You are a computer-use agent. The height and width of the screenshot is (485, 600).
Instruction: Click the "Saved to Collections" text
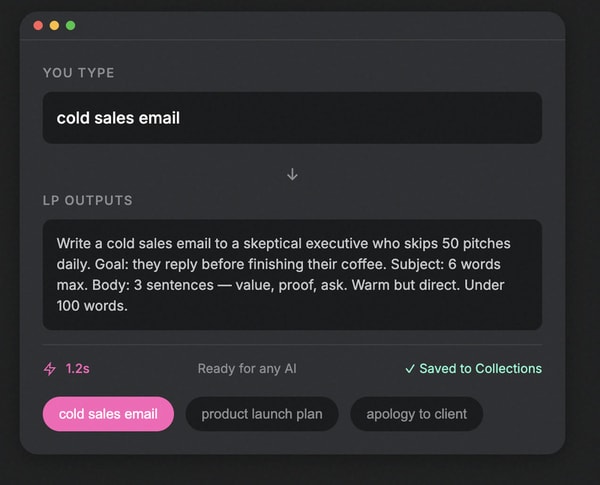[x=480, y=368]
